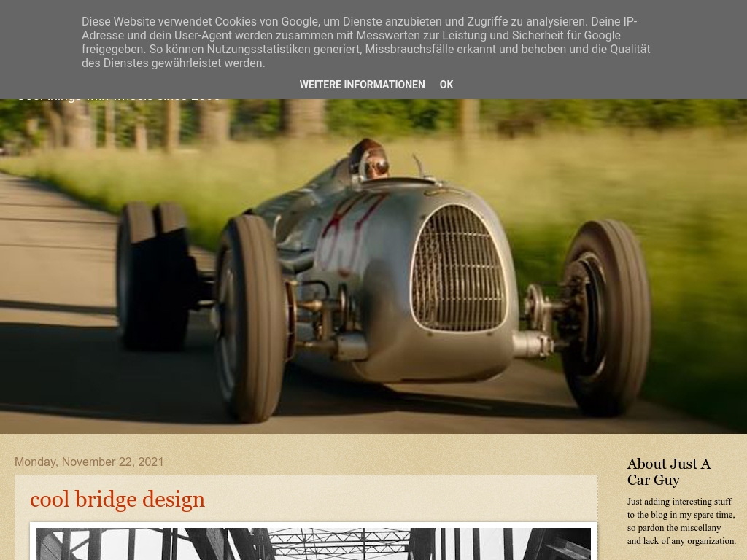
Task: Click the About section description text
Action: [681, 521]
